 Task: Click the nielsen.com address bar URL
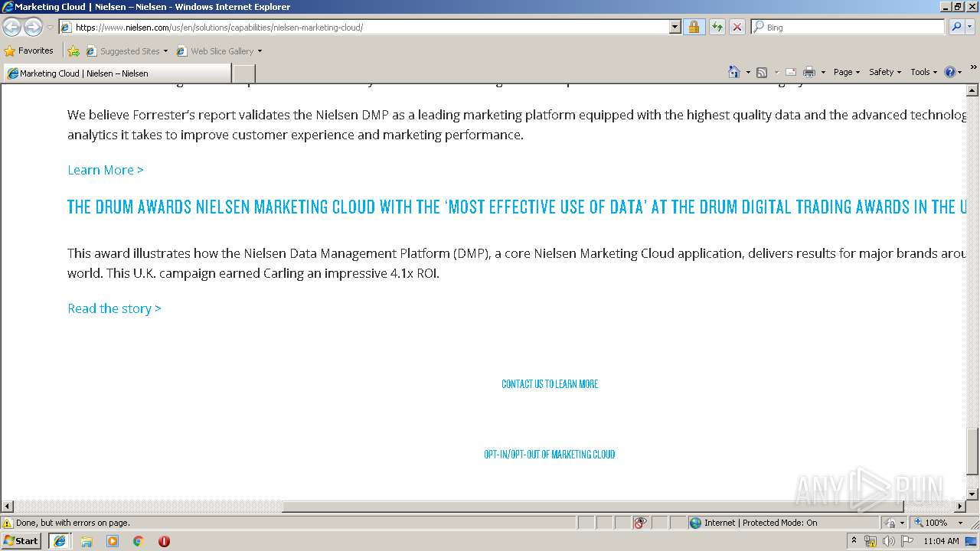point(219,28)
